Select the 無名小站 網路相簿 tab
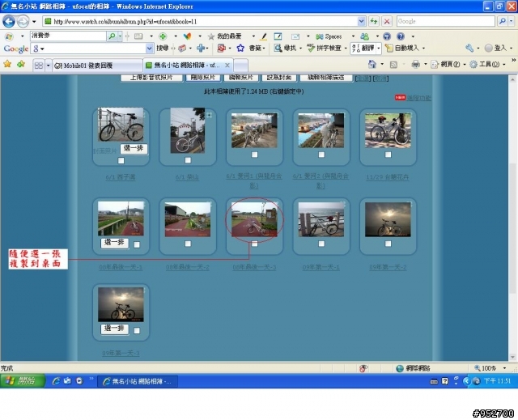This screenshot has width=518, height=420. tap(184, 66)
